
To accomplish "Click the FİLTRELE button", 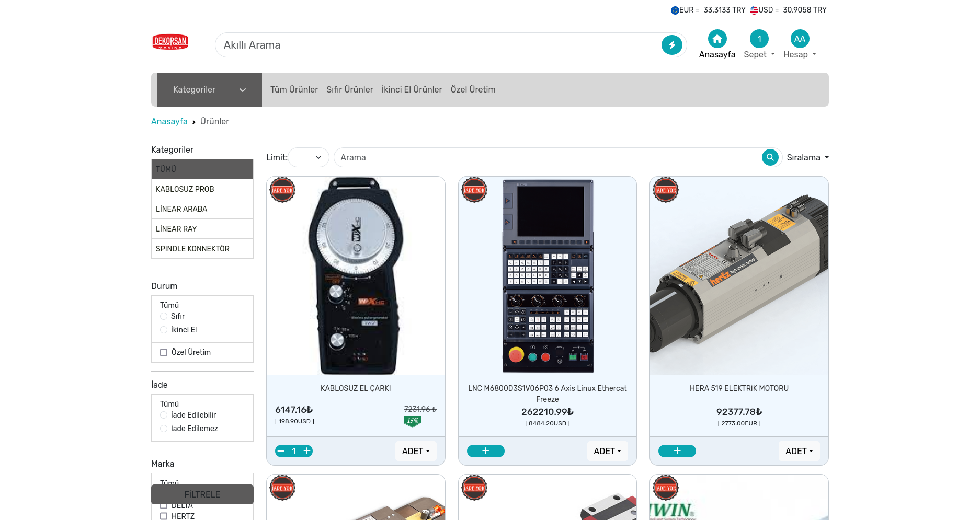I will [x=202, y=494].
